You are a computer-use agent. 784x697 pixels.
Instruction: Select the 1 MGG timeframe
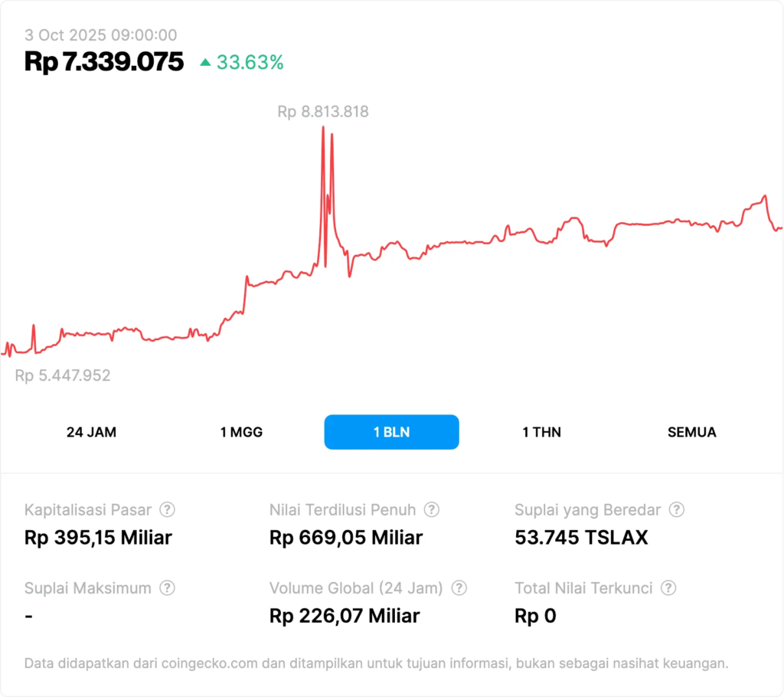tap(241, 432)
